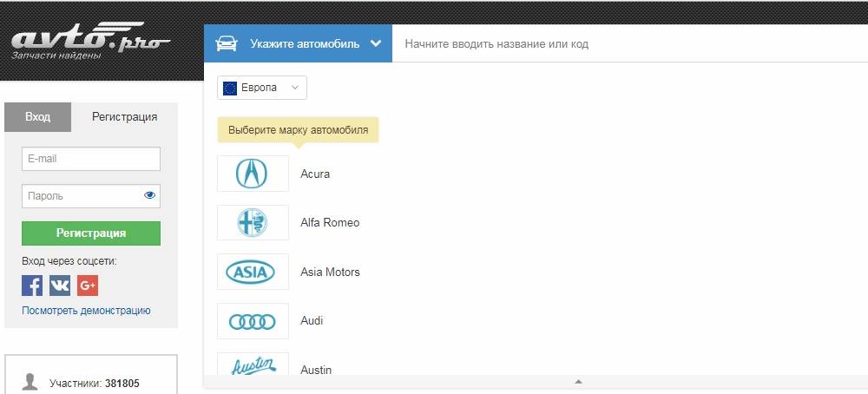Viewport: 868px width, 394px height.
Task: Click the Austin logo icon
Action: 253,366
